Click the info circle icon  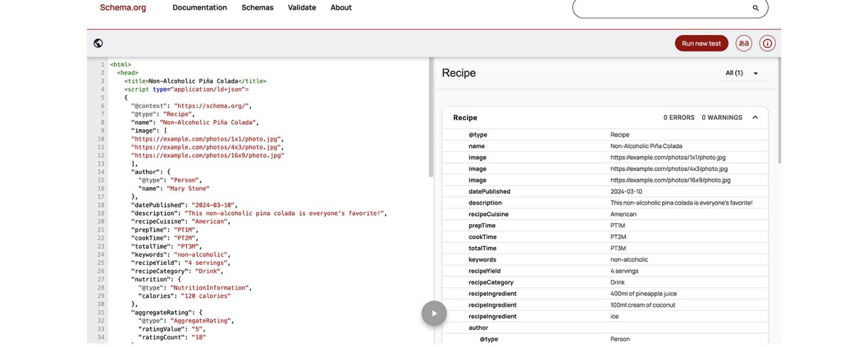tap(767, 43)
